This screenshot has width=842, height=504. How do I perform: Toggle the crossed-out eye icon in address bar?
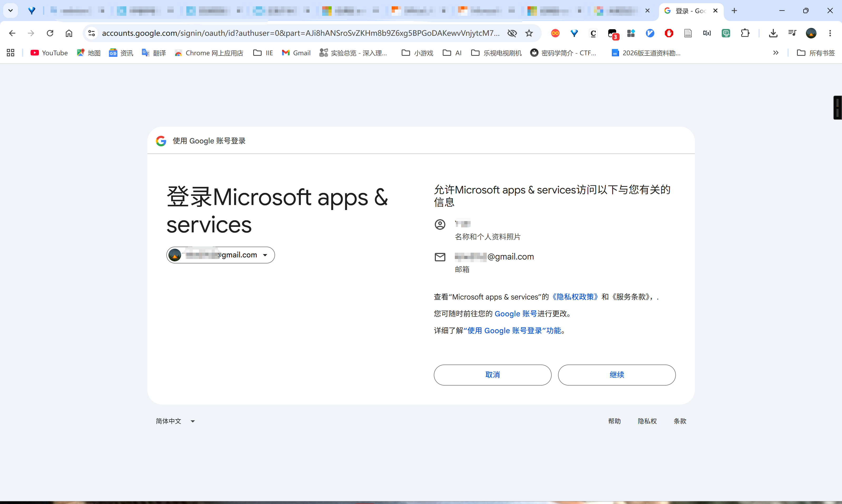pyautogui.click(x=512, y=33)
